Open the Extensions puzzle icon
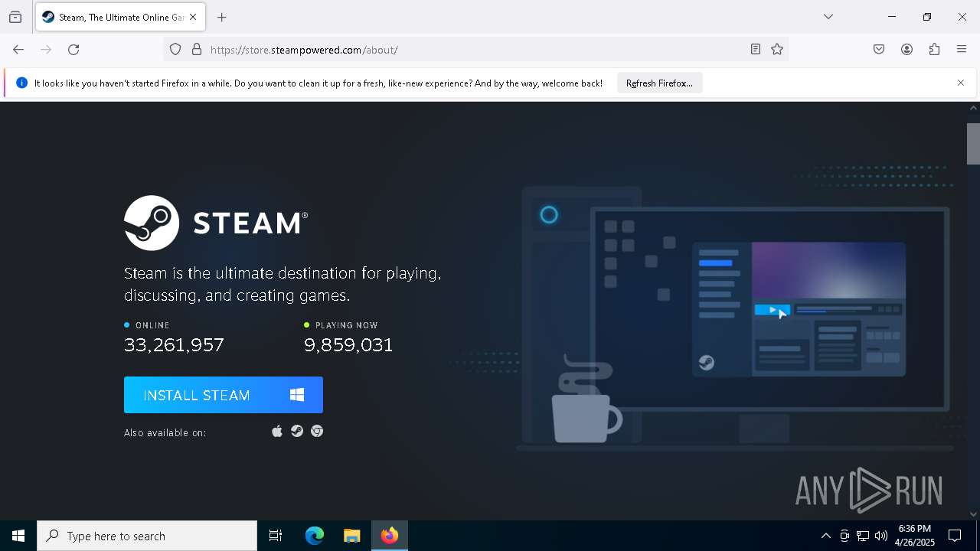Screen dimensions: 980x551 click(x=934, y=50)
